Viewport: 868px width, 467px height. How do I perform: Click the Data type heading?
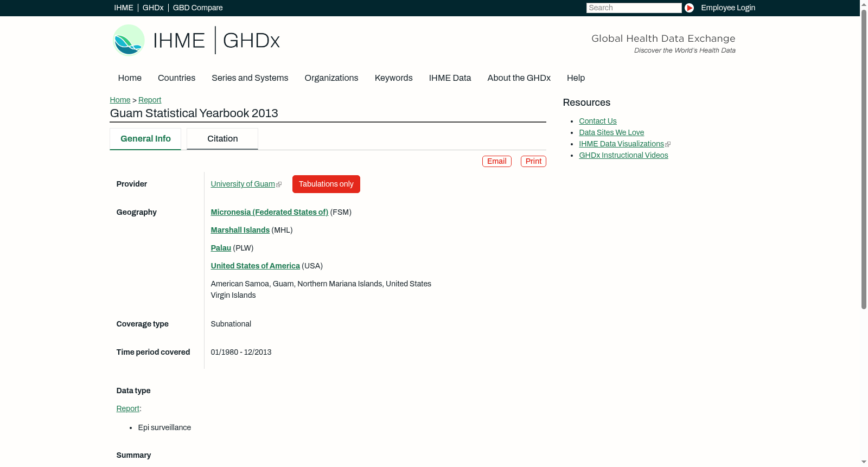[133, 391]
